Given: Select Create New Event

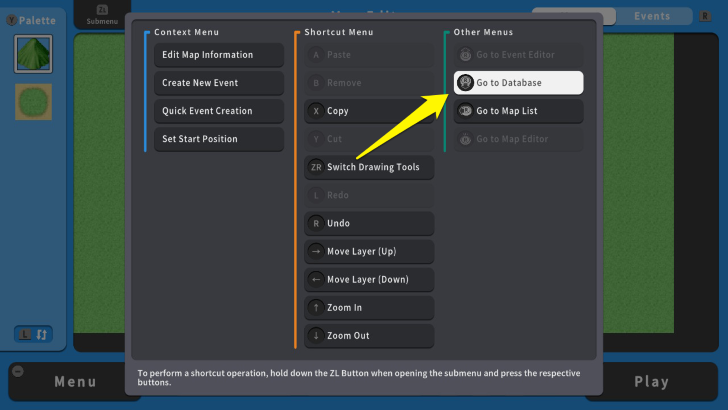Looking at the screenshot, I should click(x=218, y=83).
